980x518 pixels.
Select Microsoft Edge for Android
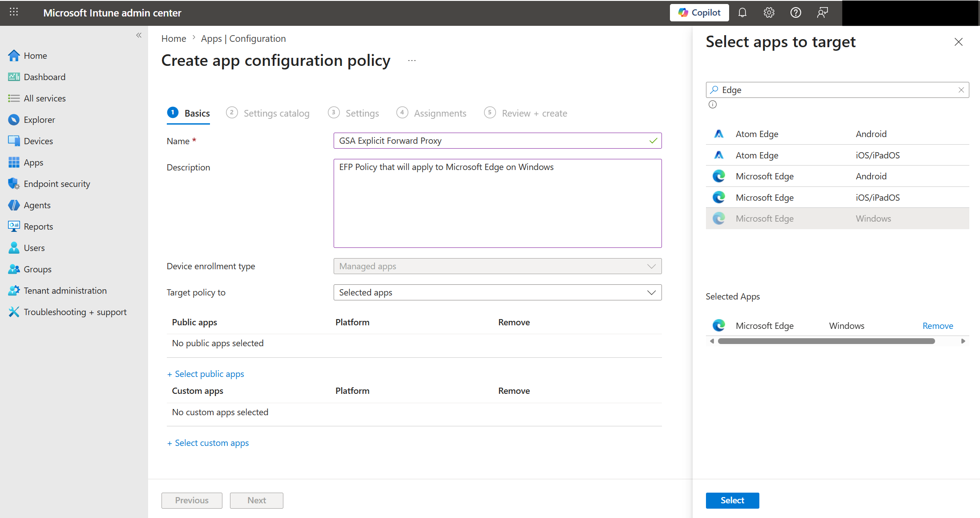pyautogui.click(x=837, y=176)
